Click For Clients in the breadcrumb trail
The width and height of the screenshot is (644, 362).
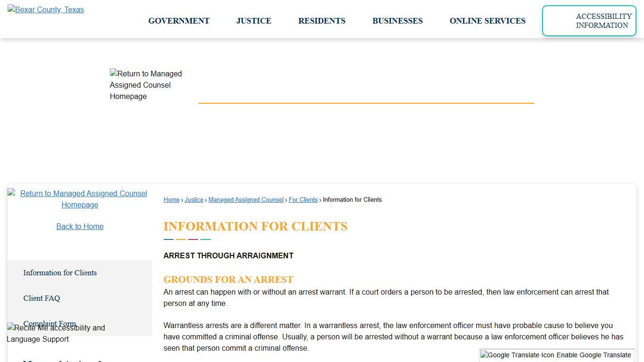click(303, 199)
